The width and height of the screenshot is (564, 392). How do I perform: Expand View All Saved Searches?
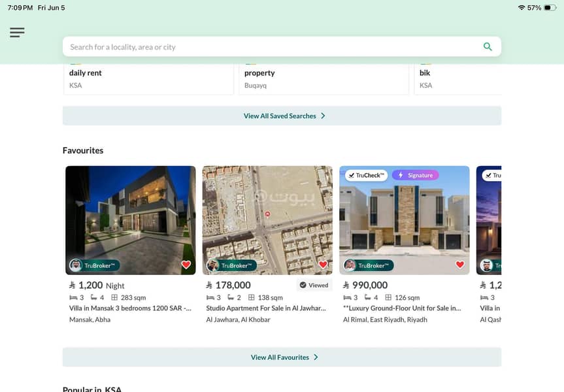[x=282, y=116]
